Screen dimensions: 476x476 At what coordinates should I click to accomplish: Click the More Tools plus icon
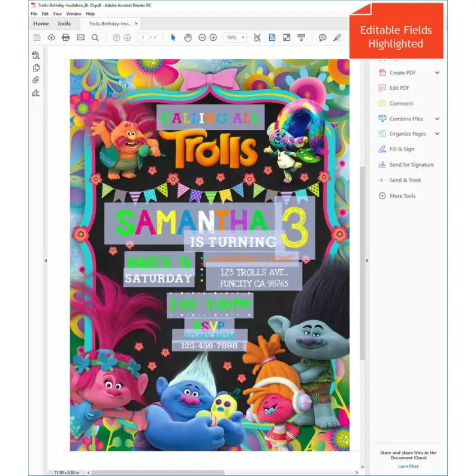point(382,196)
